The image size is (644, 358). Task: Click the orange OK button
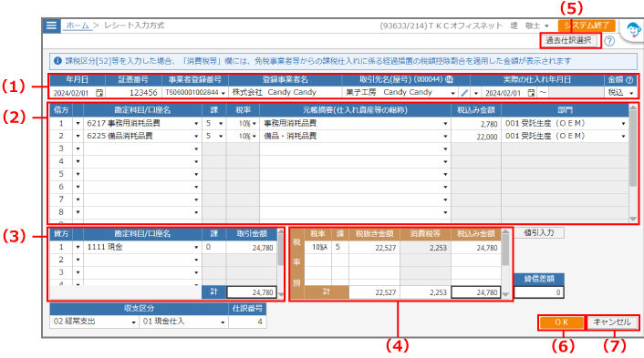click(x=561, y=322)
